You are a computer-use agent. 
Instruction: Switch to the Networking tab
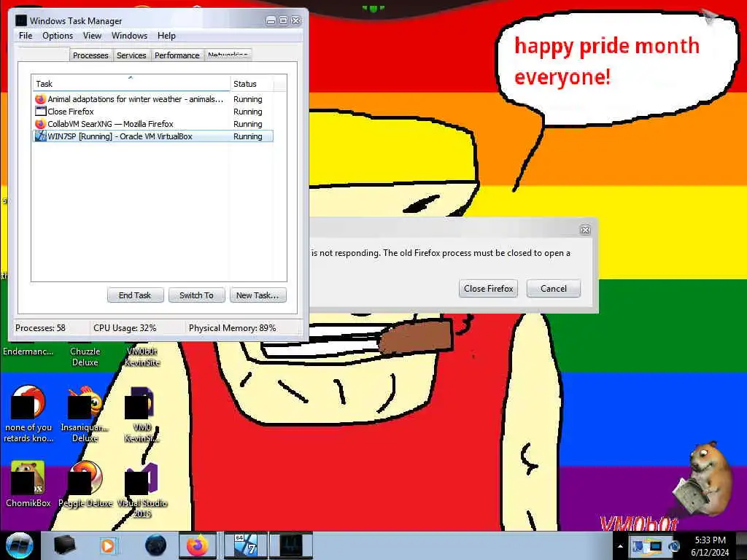pos(228,55)
